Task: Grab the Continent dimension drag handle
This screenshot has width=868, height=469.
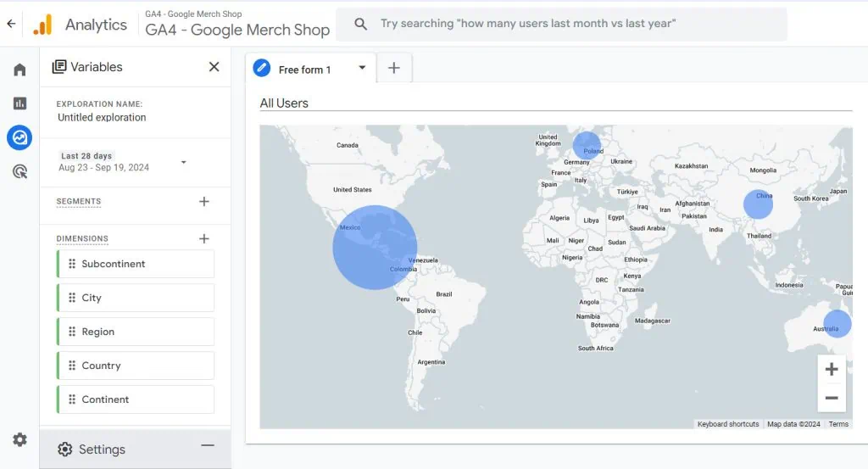Action: (72, 399)
